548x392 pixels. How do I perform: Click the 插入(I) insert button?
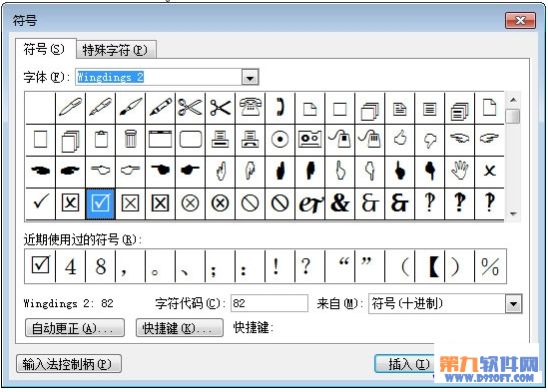click(x=405, y=364)
